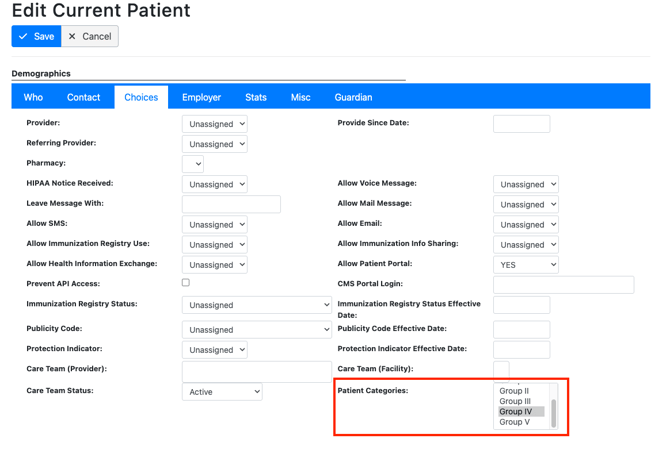Click the CMS Portal Login field
This screenshot has width=670, height=450.
(x=563, y=285)
